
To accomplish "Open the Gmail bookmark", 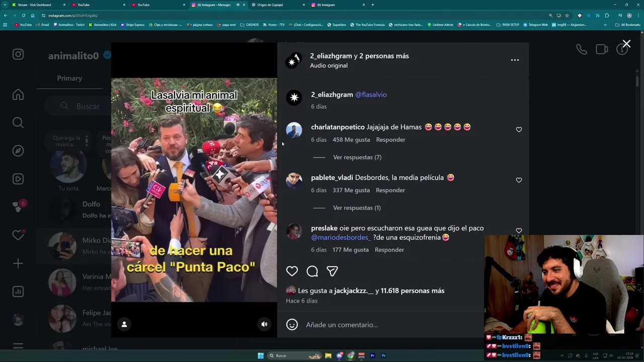I will click(x=43, y=25).
